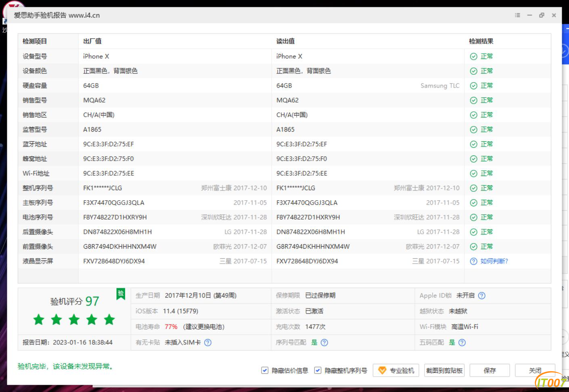Open help icon next to 序列号匹配 是
The image size is (569, 392).
[324, 342]
